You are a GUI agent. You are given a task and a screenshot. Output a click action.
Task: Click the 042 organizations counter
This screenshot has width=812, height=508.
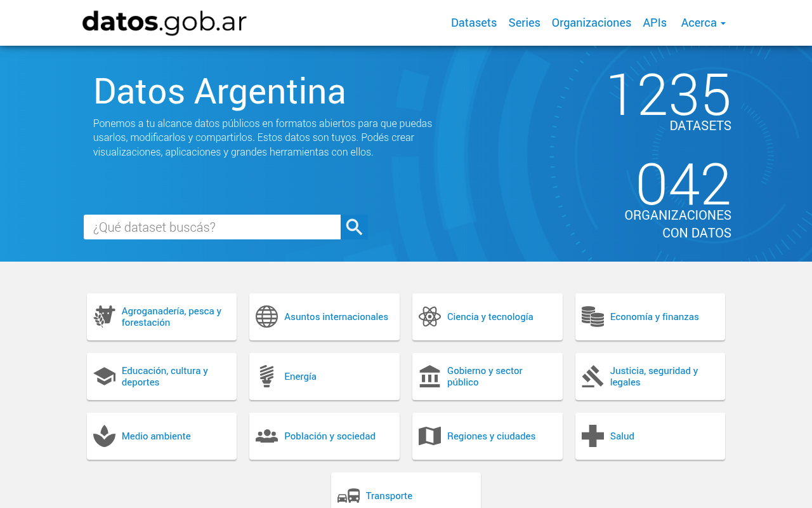tap(683, 184)
